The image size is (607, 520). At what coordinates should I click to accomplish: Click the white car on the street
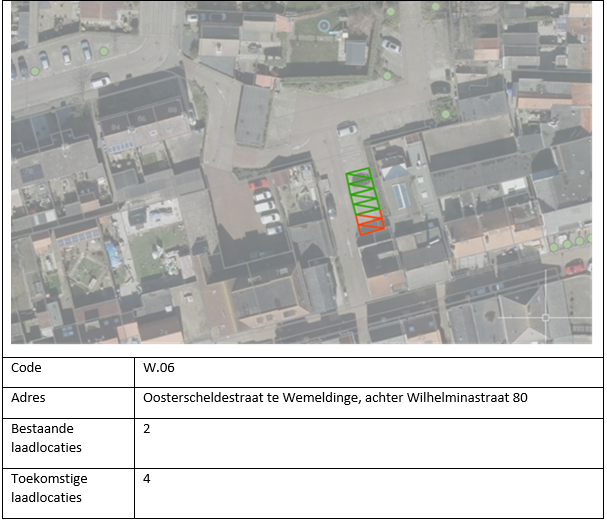(345, 129)
